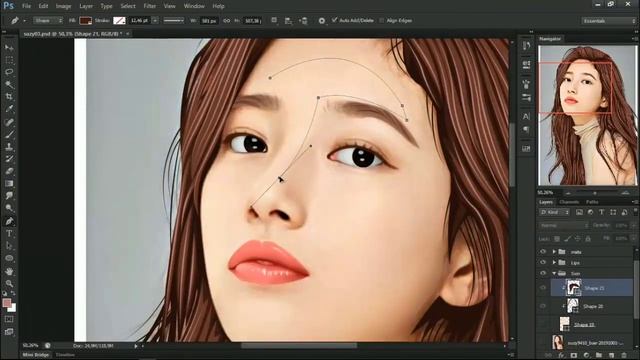The image size is (640, 360).
Task: Open the File menu
Action: click(27, 6)
